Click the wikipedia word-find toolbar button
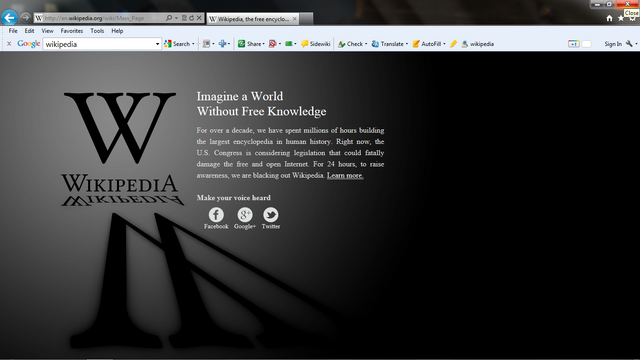Image resolution: width=640 pixels, height=360 pixels. point(478,44)
